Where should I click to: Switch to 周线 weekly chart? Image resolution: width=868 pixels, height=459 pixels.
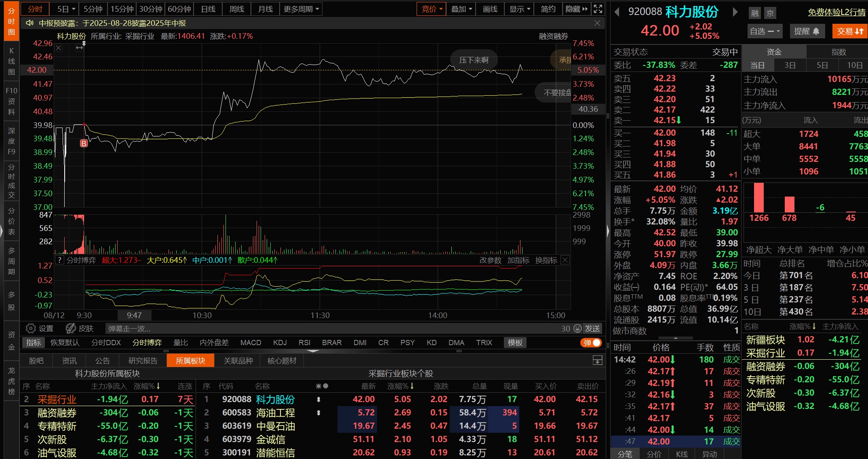(x=236, y=9)
